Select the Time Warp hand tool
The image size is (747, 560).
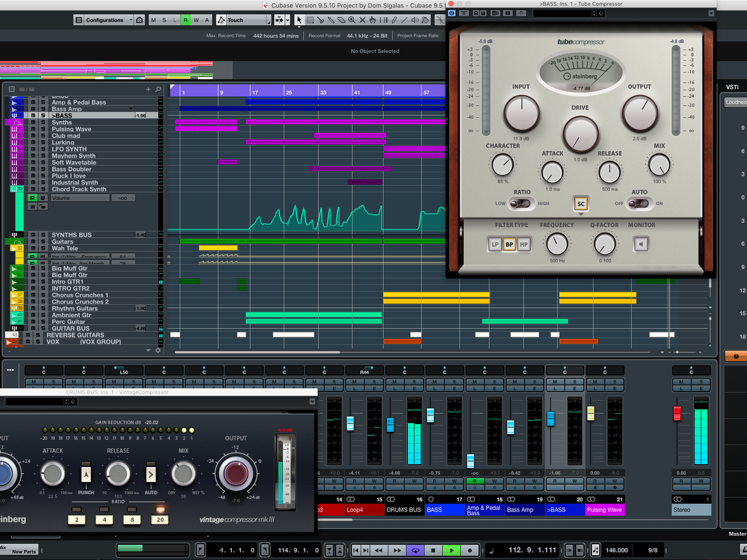pos(372,20)
